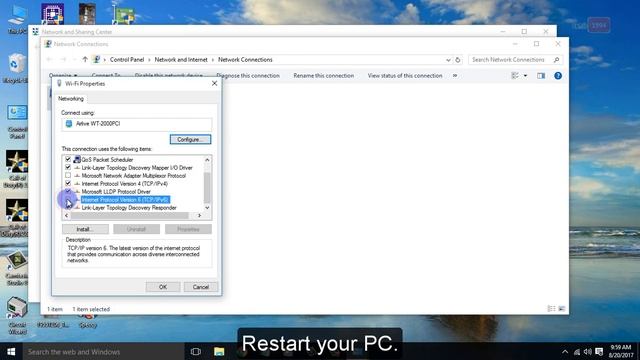Click the greyed Properties button

pyautogui.click(x=188, y=229)
